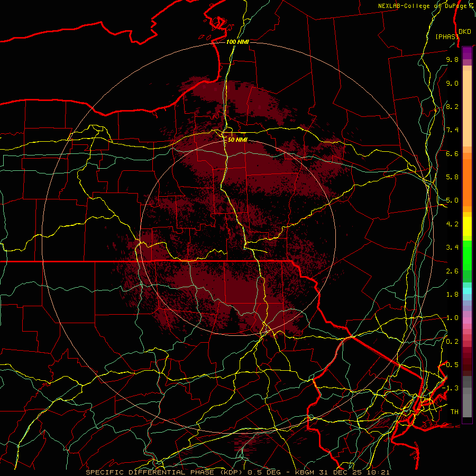Click the "100 NMI" range ring label
476x476 pixels.
click(x=237, y=42)
